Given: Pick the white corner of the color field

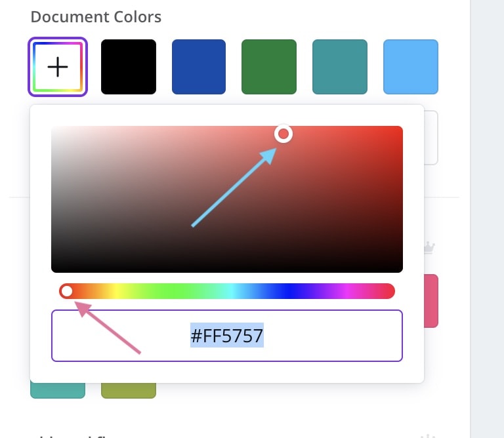Looking at the screenshot, I should pos(56,130).
